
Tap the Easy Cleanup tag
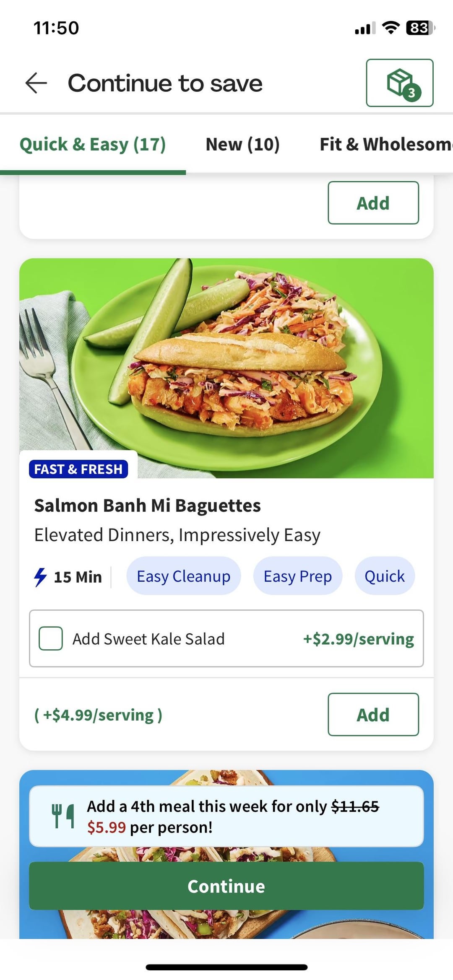(x=184, y=576)
